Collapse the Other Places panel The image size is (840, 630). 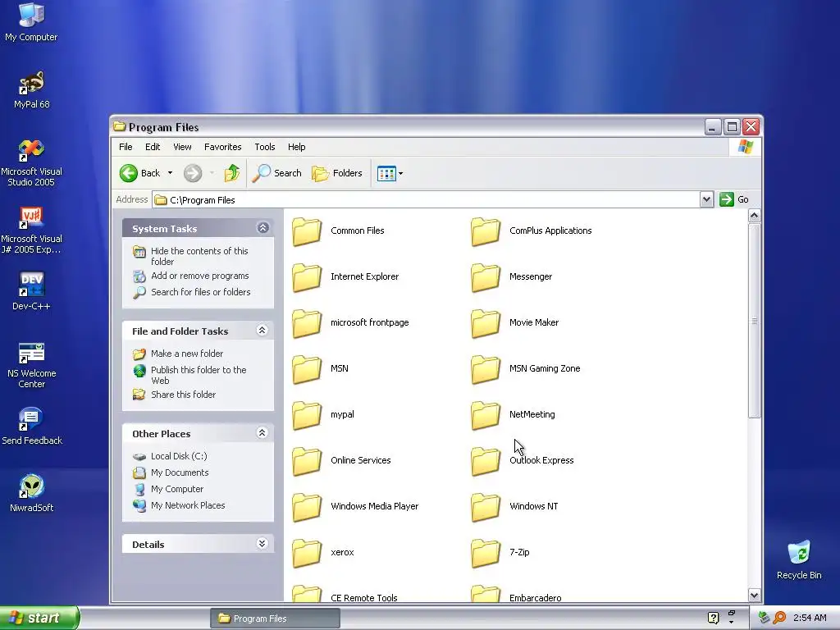262,433
